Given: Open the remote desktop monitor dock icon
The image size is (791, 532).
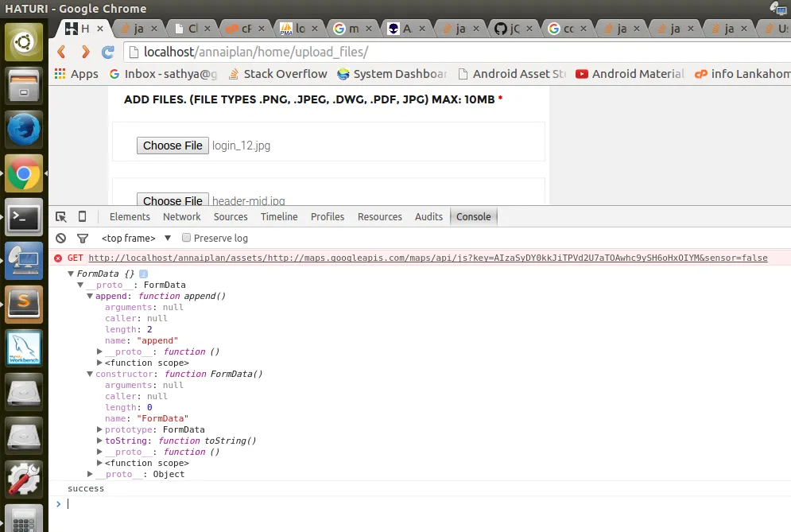Looking at the screenshot, I should coord(24,261).
